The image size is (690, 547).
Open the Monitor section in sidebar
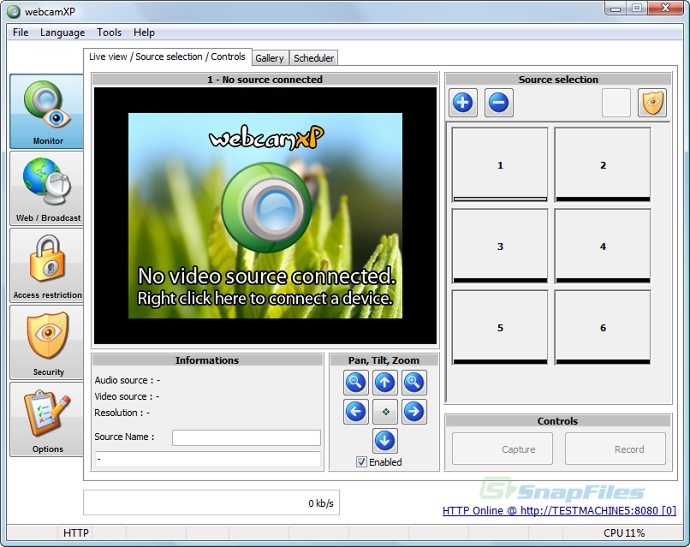(x=47, y=111)
